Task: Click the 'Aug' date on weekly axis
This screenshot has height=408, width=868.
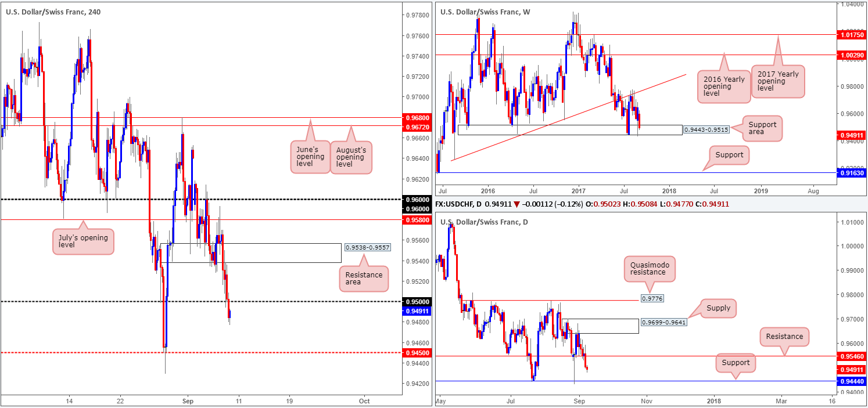Action: tap(813, 190)
